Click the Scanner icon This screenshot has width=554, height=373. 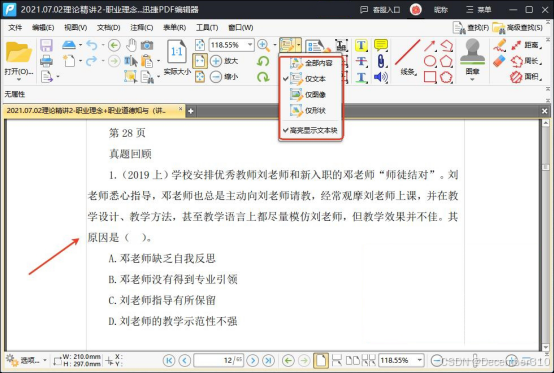pyautogui.click(x=69, y=45)
